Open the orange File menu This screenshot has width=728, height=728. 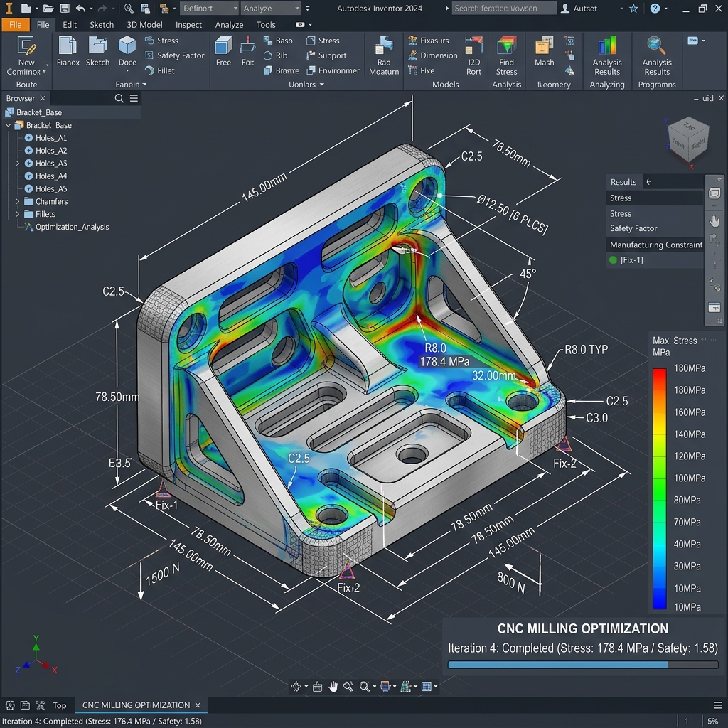(x=16, y=25)
